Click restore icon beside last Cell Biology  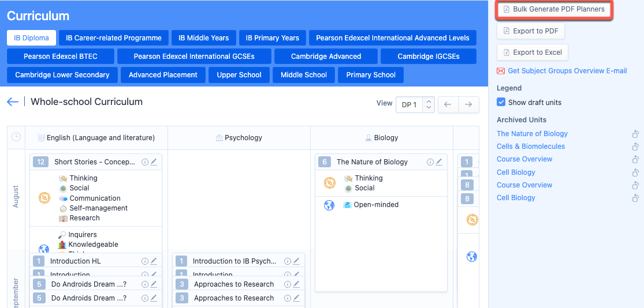pyautogui.click(x=635, y=198)
